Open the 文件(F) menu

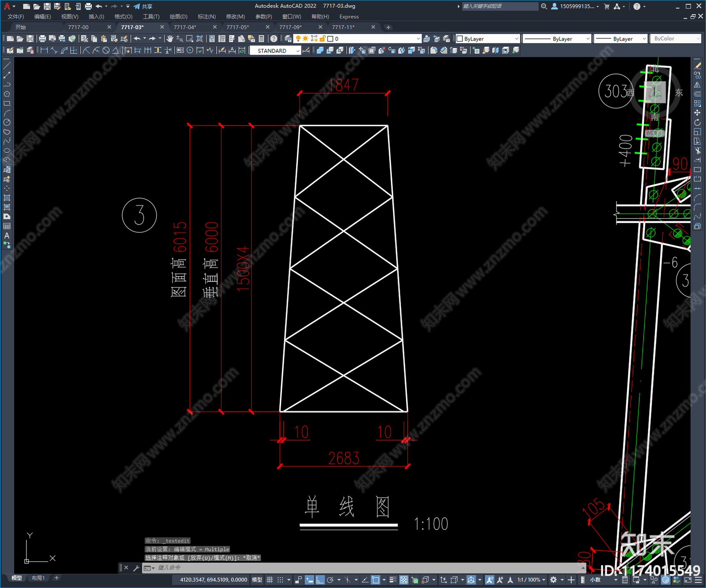tap(15, 17)
